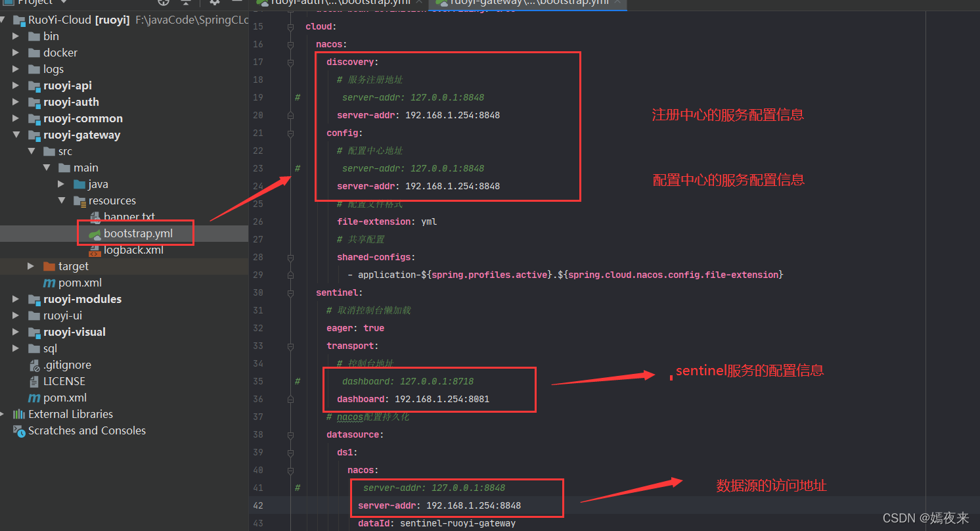Expand the ruoyi-auth module arrow
Viewport: 980px width, 531px height.
16,103
